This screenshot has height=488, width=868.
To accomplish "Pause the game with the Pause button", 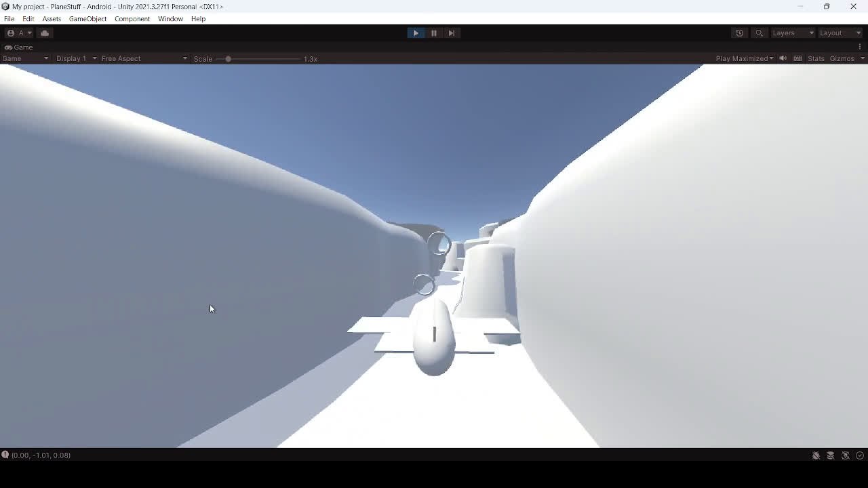I will click(433, 33).
